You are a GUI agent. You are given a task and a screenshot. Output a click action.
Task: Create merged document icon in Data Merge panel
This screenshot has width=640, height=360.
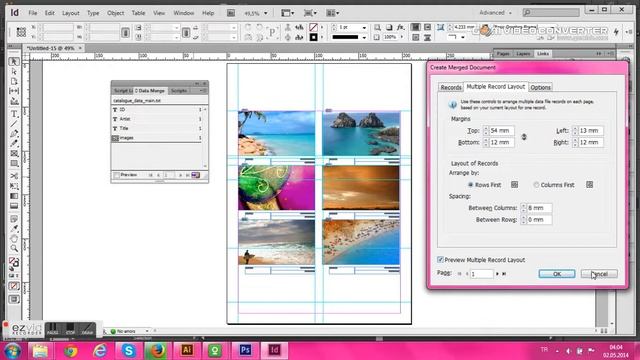[196, 175]
